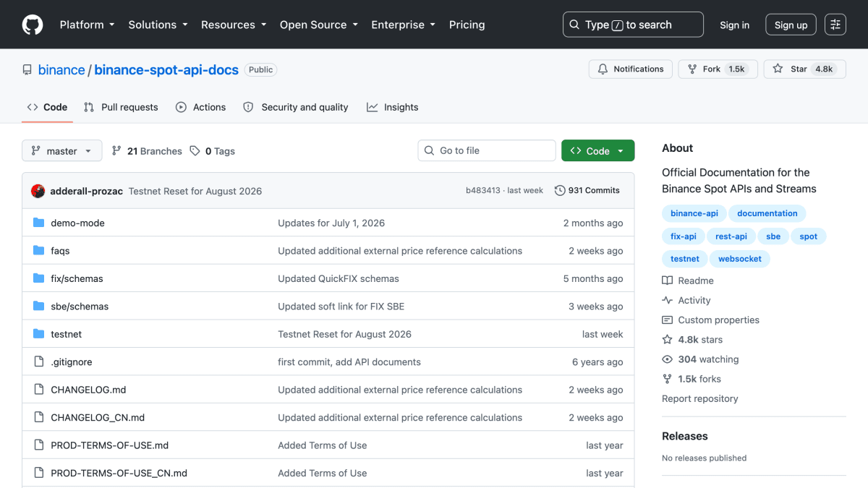Open Updated QuickFIX schemas commit message

(x=339, y=278)
